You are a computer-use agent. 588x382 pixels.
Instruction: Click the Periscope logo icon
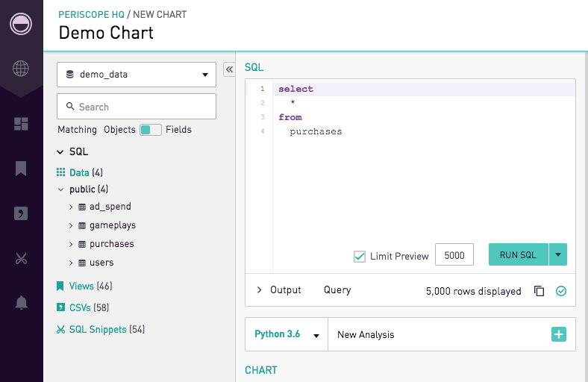pyautogui.click(x=21, y=24)
